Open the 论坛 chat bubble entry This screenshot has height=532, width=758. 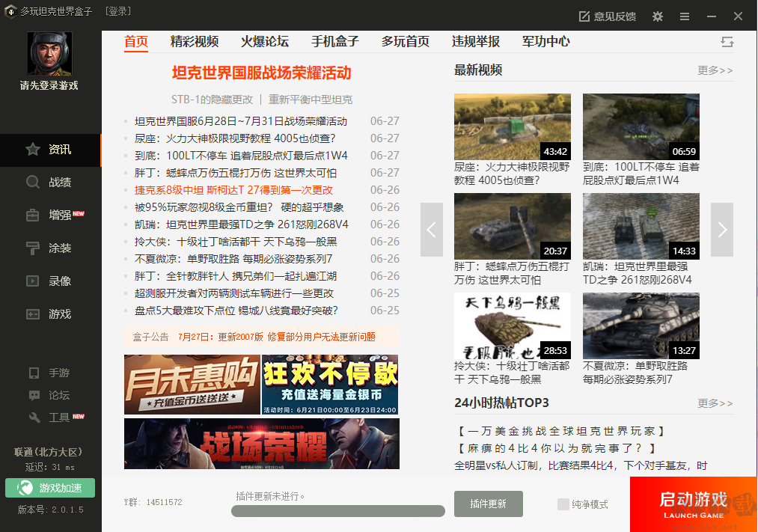[49, 395]
